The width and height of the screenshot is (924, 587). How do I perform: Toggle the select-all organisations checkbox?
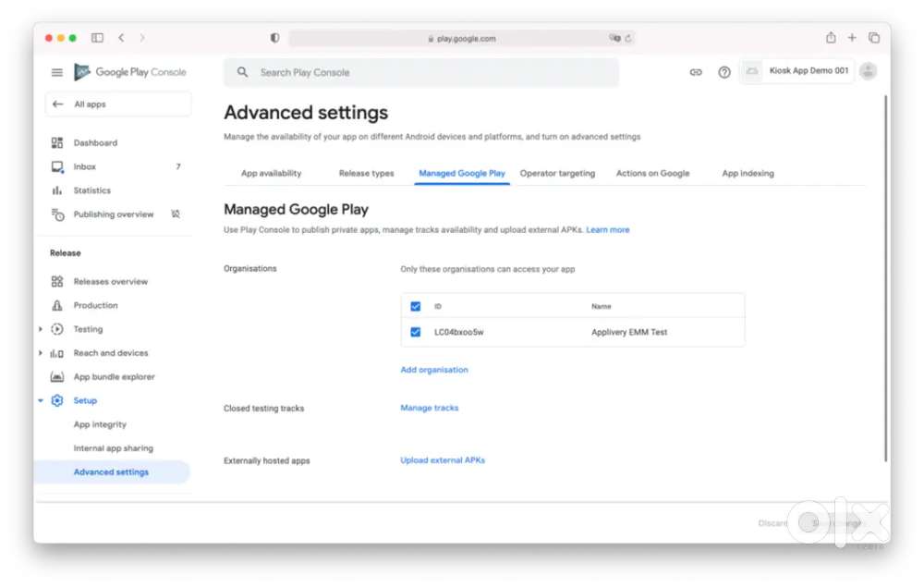pos(416,306)
